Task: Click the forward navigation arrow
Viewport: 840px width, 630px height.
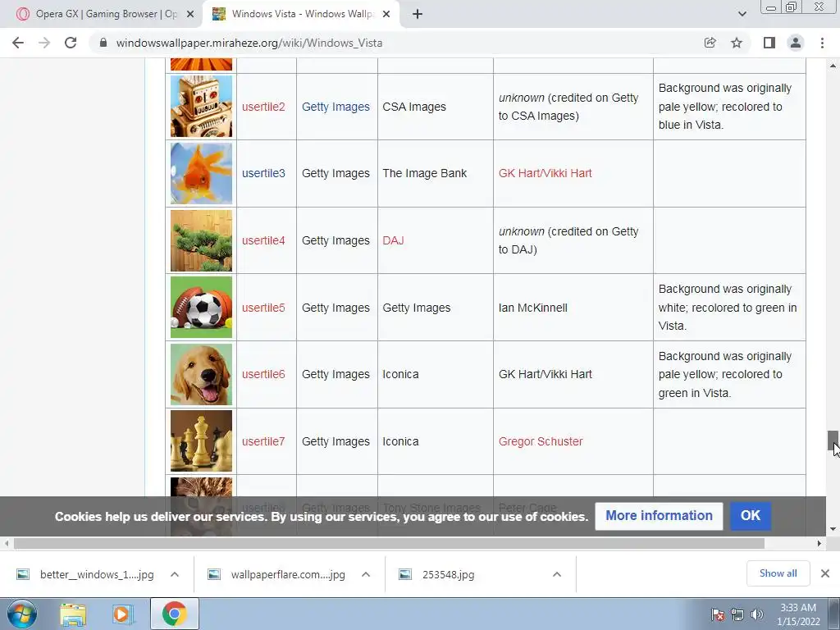Action: 44,43
